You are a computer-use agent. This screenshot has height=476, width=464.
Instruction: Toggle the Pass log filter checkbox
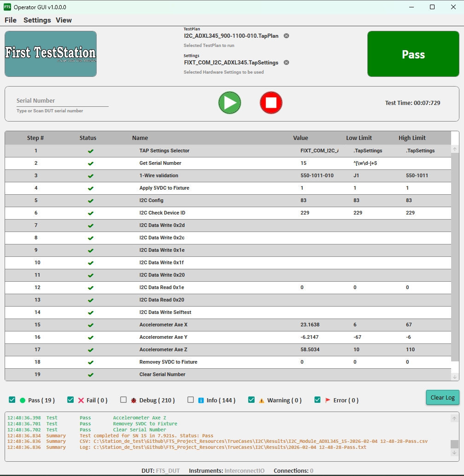click(12, 400)
